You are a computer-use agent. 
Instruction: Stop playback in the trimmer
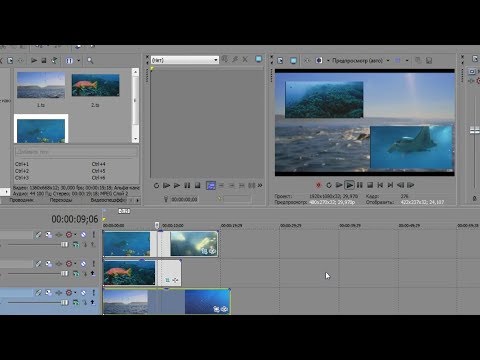click(197, 185)
